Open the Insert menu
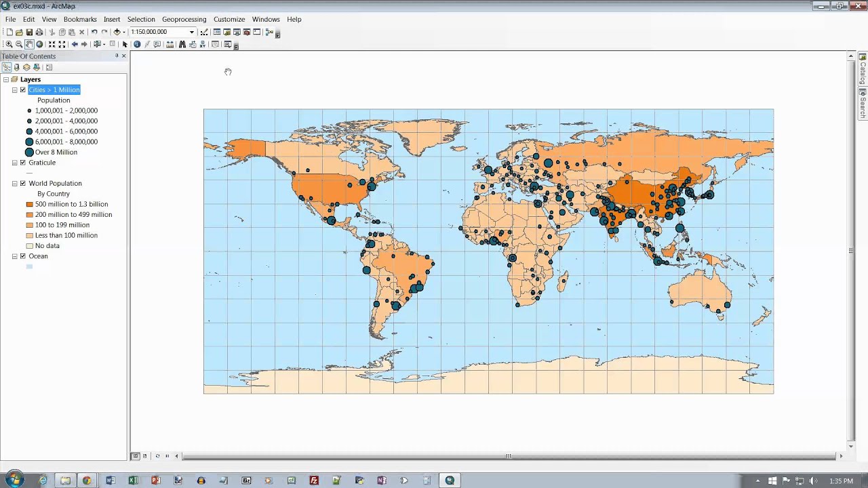 (x=112, y=19)
